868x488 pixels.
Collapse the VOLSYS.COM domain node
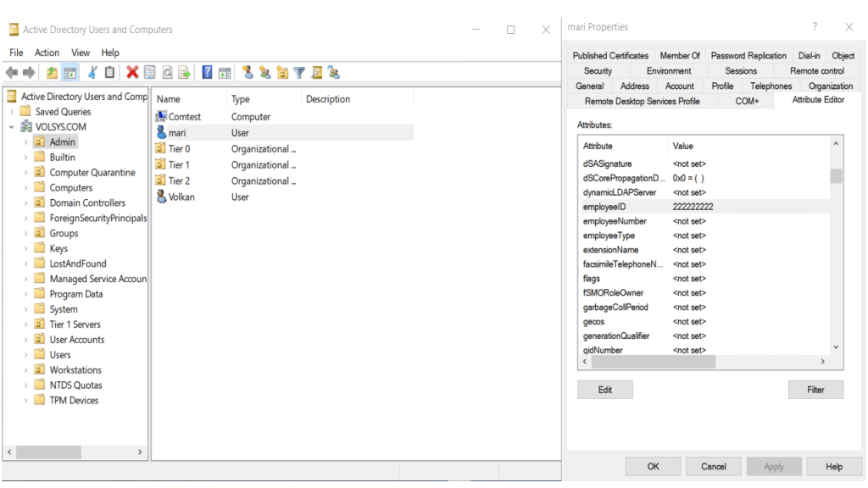click(x=12, y=127)
